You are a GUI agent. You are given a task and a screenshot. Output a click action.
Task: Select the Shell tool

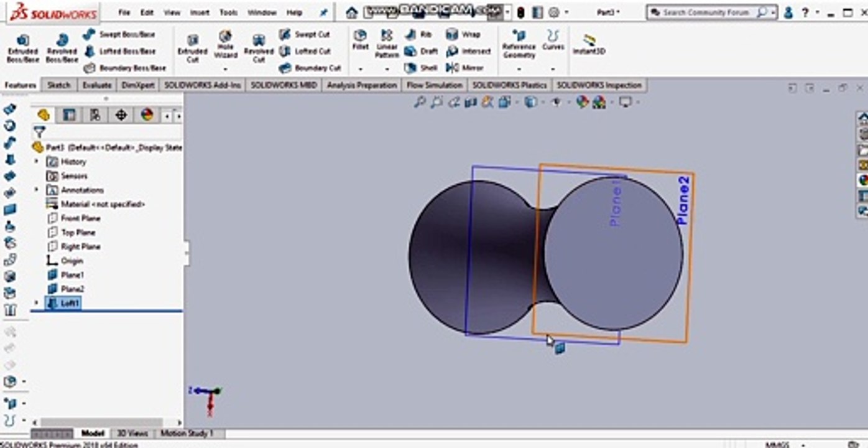[x=421, y=67]
